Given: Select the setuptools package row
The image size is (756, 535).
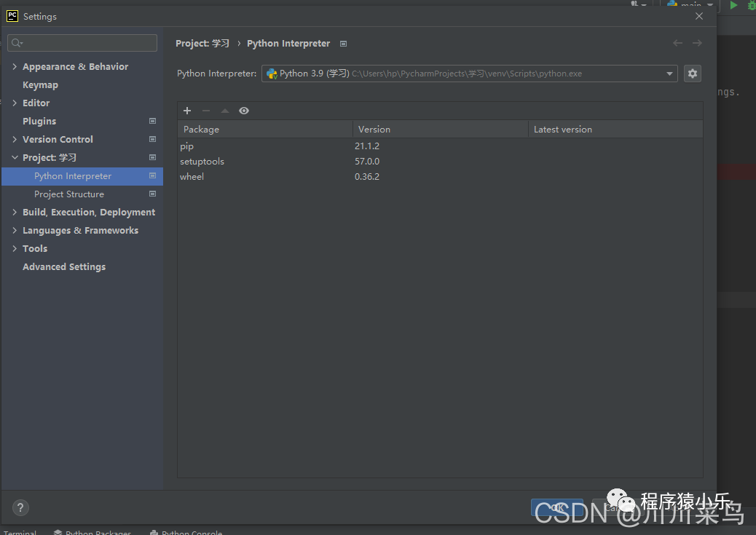Looking at the screenshot, I should click(x=202, y=162).
